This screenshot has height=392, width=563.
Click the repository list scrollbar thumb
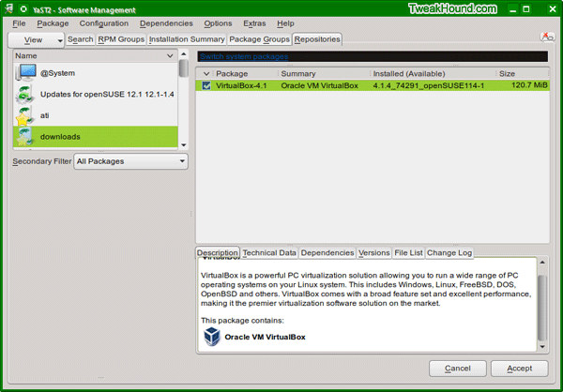184,68
